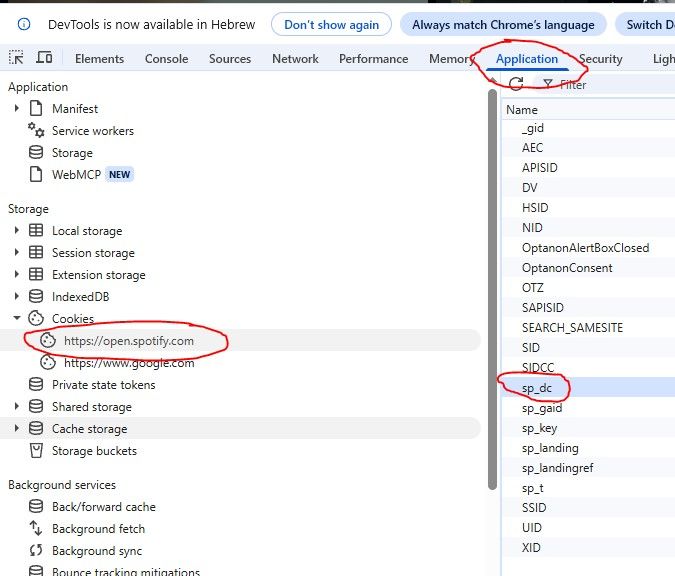Click the Don't show again button
The width and height of the screenshot is (675, 576).
[x=331, y=25]
